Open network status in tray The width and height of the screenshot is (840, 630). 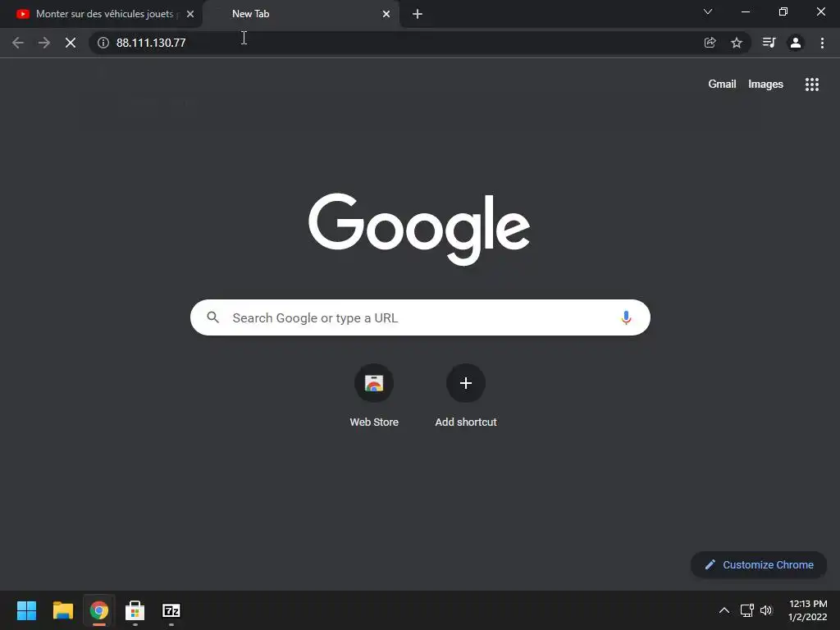pos(746,610)
